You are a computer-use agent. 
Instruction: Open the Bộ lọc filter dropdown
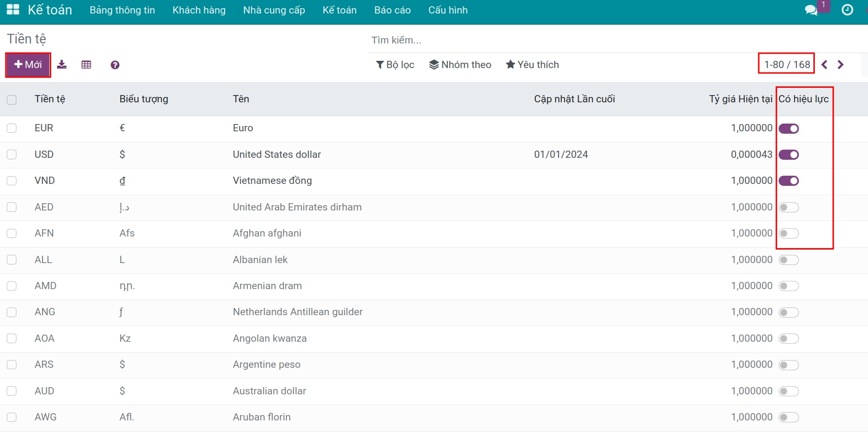pos(395,65)
